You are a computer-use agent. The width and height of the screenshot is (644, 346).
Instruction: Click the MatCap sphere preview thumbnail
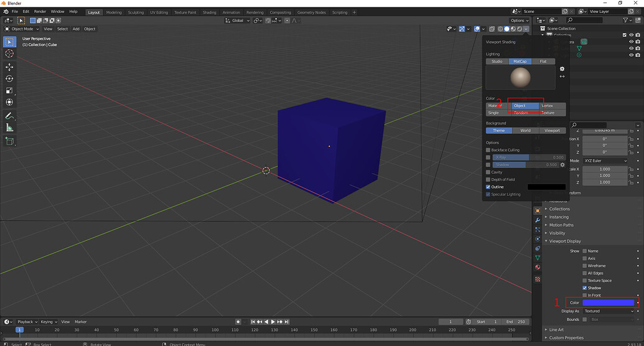click(520, 78)
